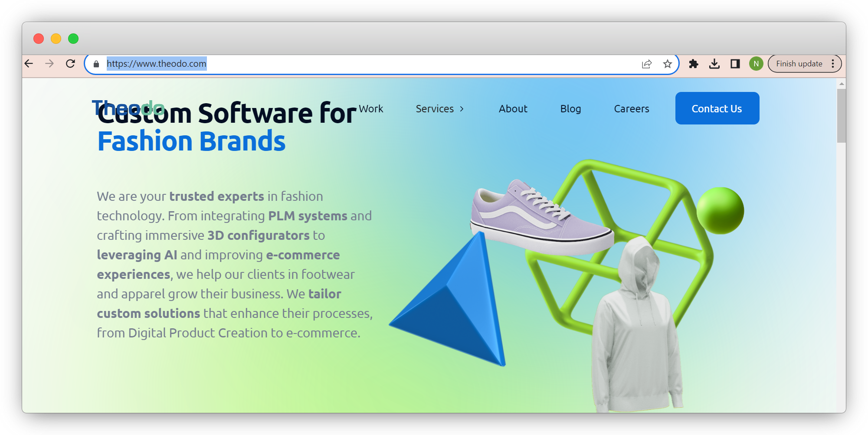The image size is (868, 435).
Task: Open the downloads tray icon
Action: click(714, 64)
